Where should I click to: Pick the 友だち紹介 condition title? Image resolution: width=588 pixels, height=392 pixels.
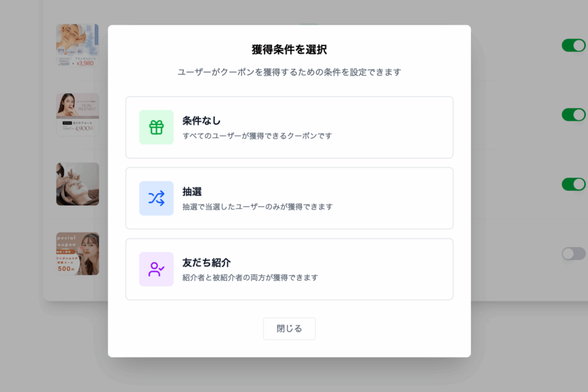pyautogui.click(x=206, y=263)
